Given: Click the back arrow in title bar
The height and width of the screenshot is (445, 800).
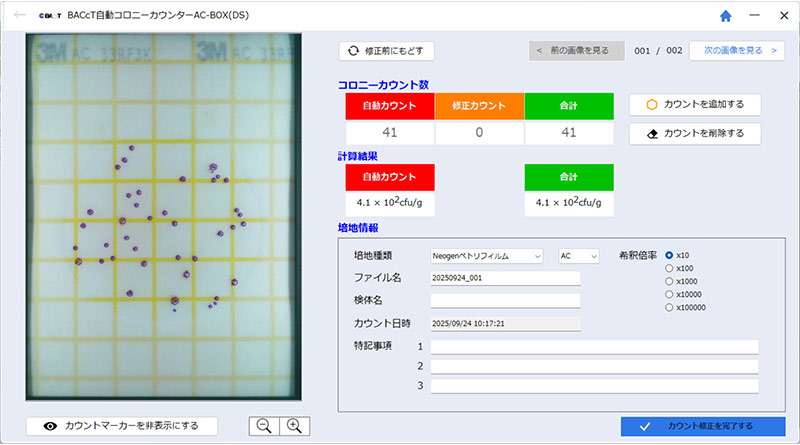Looking at the screenshot, I should [x=19, y=16].
